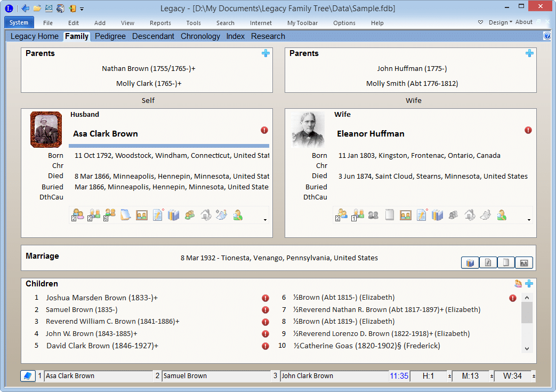Click Asa's siblings icon showing 6
556x392 pixels.
(x=110, y=215)
